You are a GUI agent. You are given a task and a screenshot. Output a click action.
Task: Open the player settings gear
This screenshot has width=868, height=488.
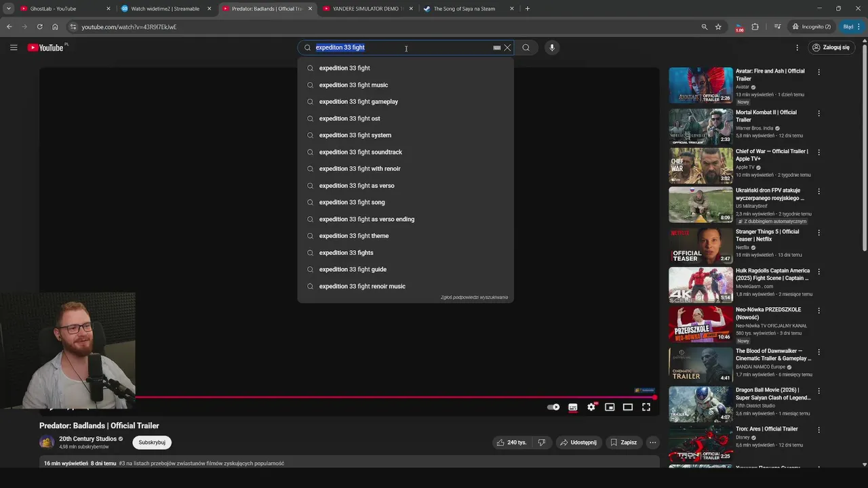(591, 407)
